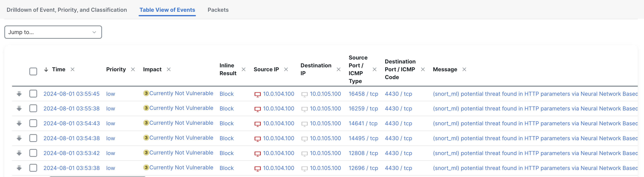The height and width of the screenshot is (177, 644).
Task: Click red host icon for source port 14641 row
Action: coord(257,124)
